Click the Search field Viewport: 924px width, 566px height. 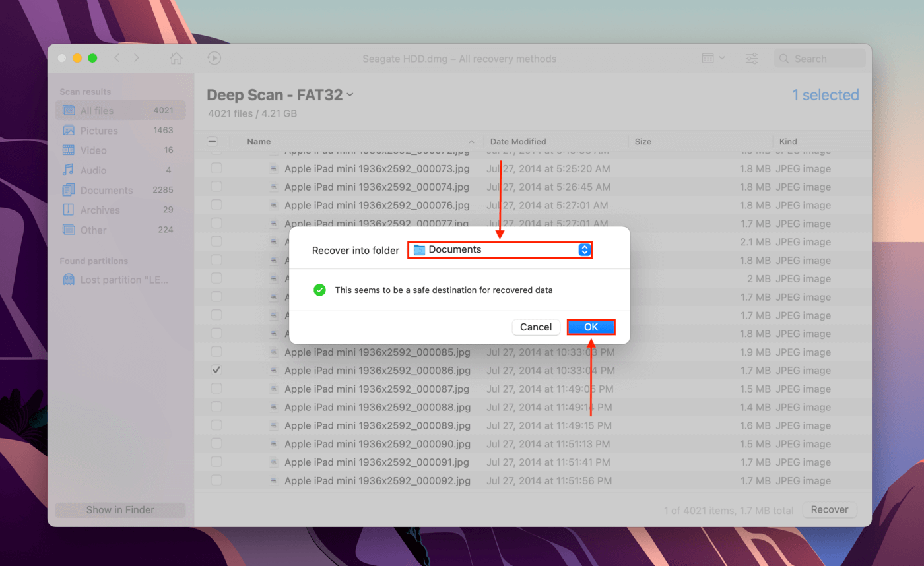point(820,59)
